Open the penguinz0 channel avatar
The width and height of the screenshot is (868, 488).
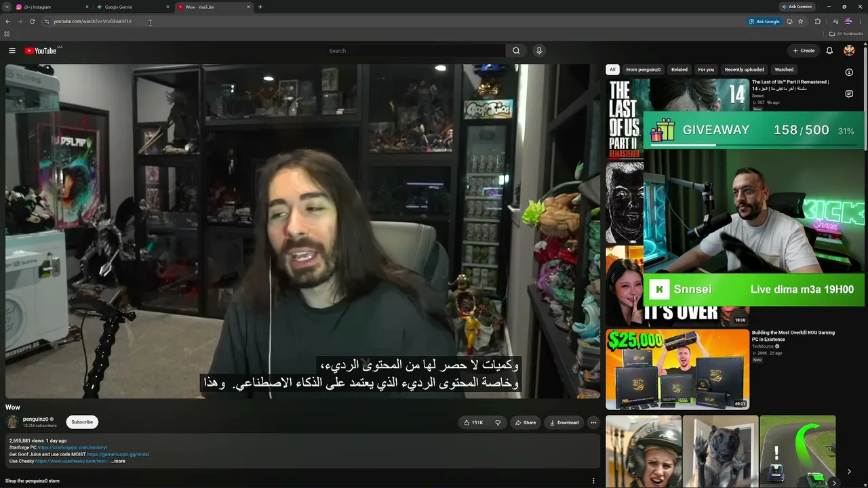click(13, 422)
